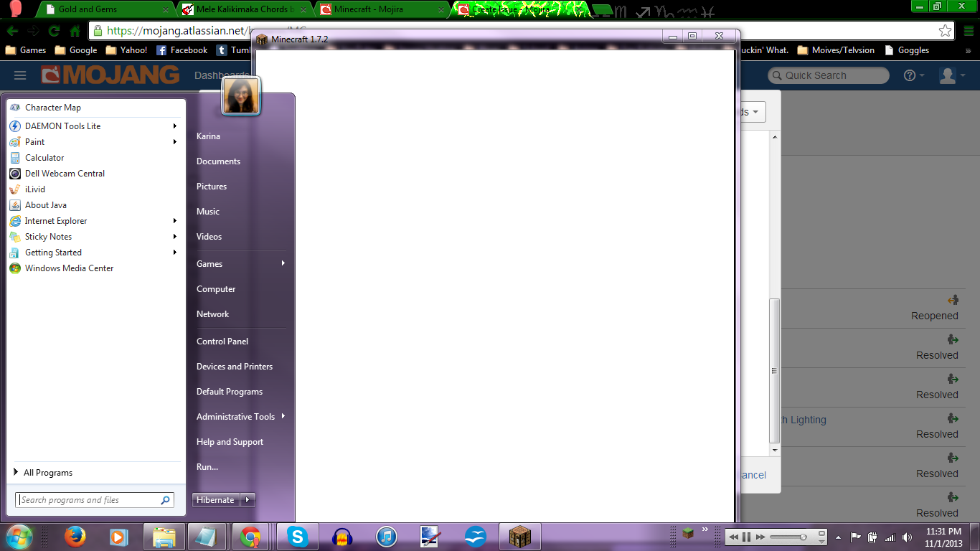The height and width of the screenshot is (551, 980).
Task: Click the Hibernate button
Action: pos(216,500)
